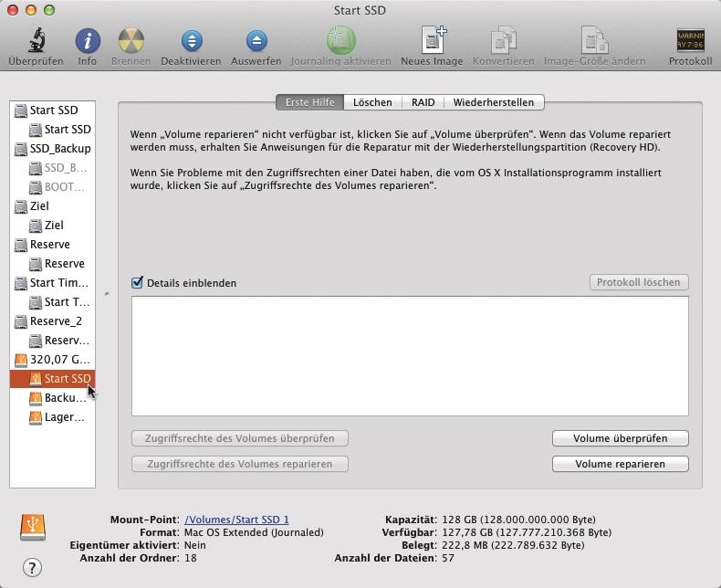Click the sidebar resize handle dot
This screenshot has width=721, height=588.
pyautogui.click(x=107, y=293)
